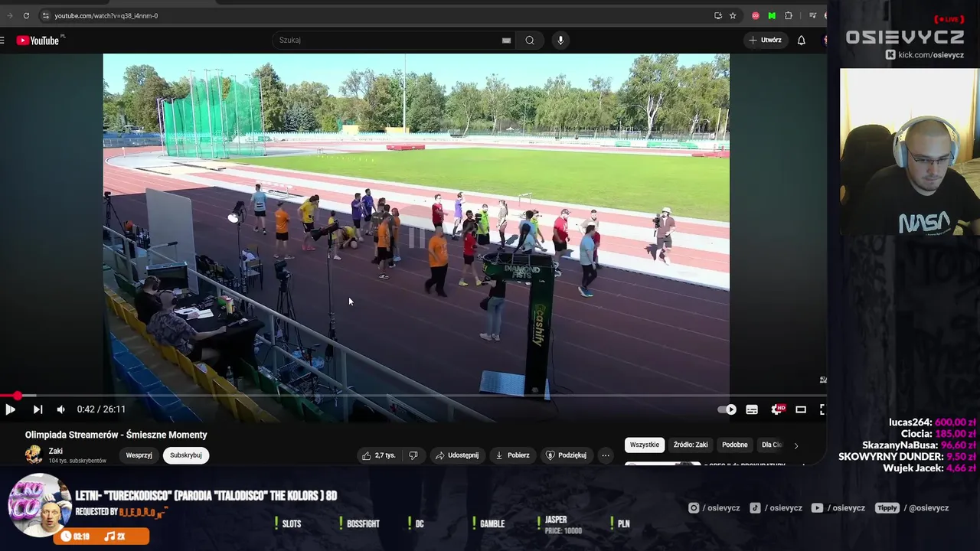
Task: Toggle the autoplay switch in the player
Action: tap(727, 409)
